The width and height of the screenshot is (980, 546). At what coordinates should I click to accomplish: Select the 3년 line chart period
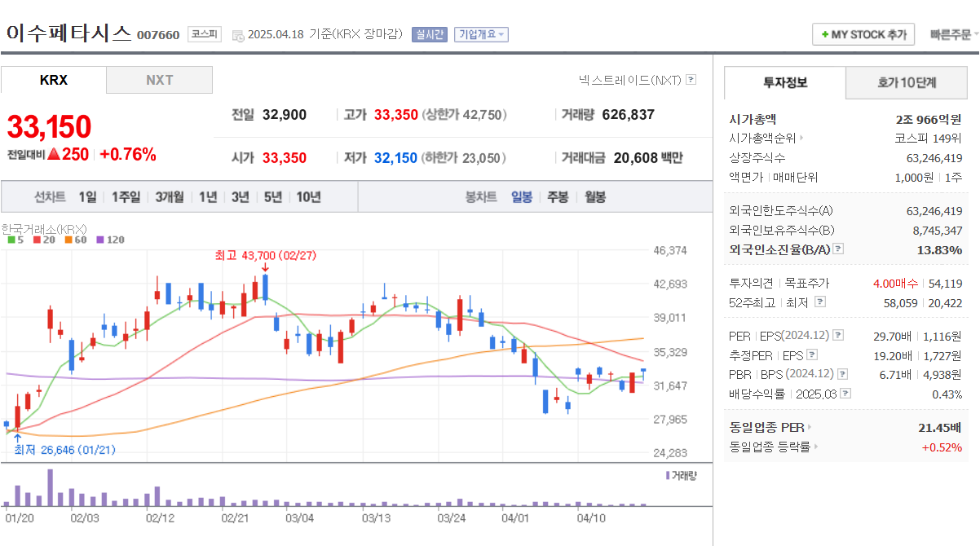pos(241,197)
